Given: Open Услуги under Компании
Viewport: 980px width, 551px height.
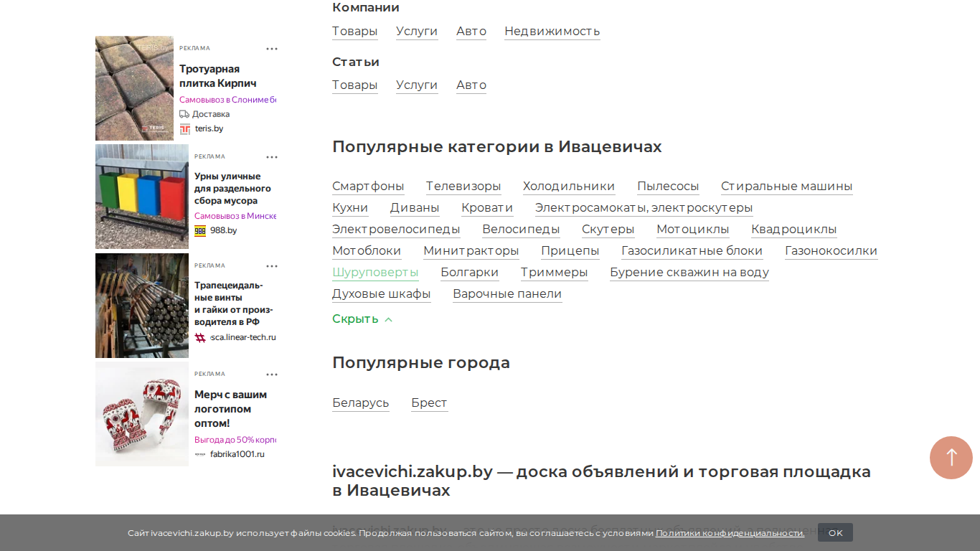Looking at the screenshot, I should pos(417,32).
